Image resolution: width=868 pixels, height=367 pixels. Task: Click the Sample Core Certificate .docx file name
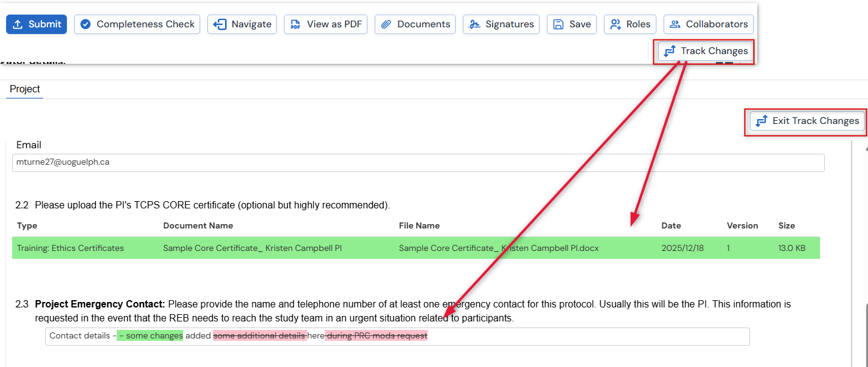click(499, 248)
